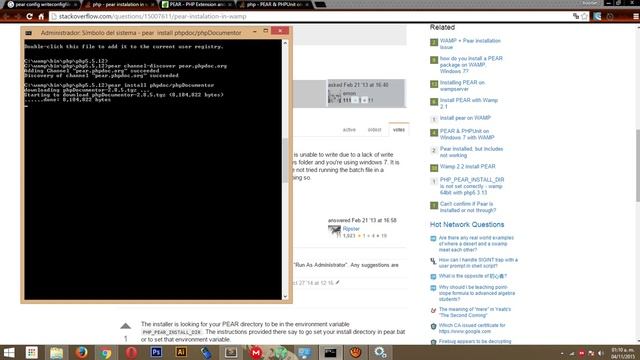Open 'PHP_PEAR_INSTALL_DIR is not set correctly' link
This screenshot has height=360, width=640.
472,186
